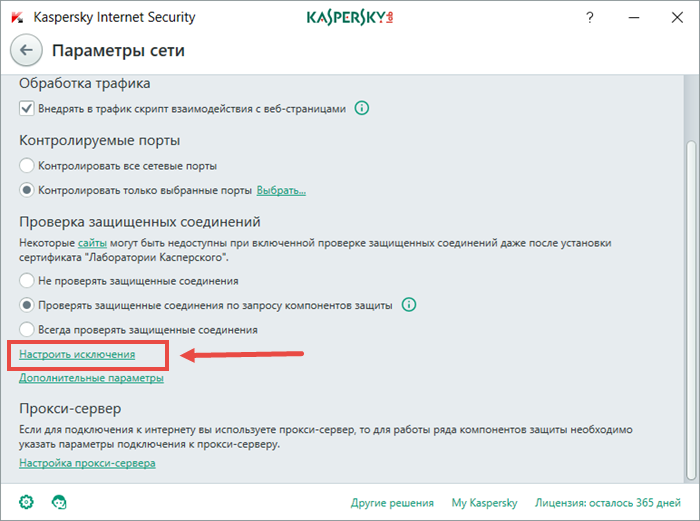Open support via the headset agent icon

point(59,502)
